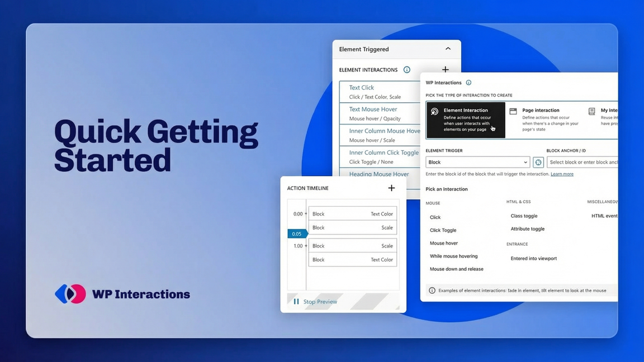The image size is (644, 362).
Task: Select the 1.00 Block Scale action
Action: coord(352,246)
